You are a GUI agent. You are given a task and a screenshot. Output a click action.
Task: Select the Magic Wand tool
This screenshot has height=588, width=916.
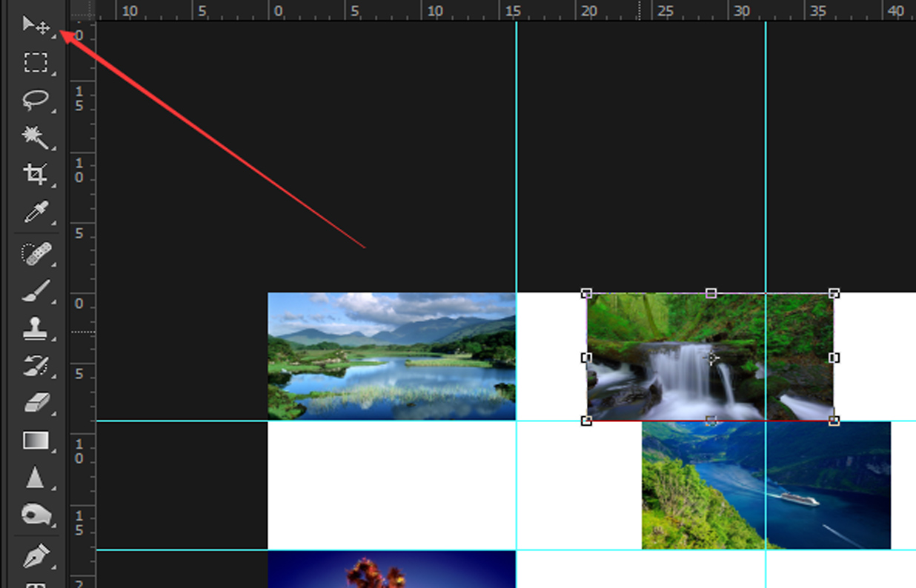point(36,137)
